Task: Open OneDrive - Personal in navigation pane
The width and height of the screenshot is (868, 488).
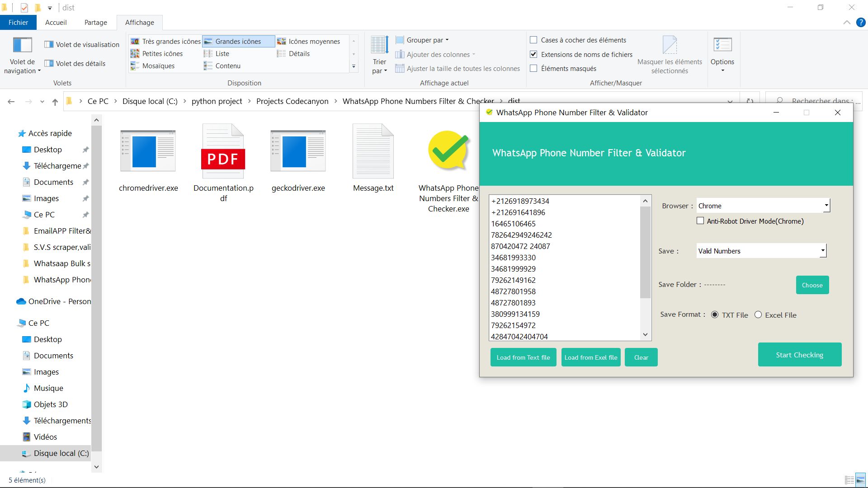Action: [53, 301]
